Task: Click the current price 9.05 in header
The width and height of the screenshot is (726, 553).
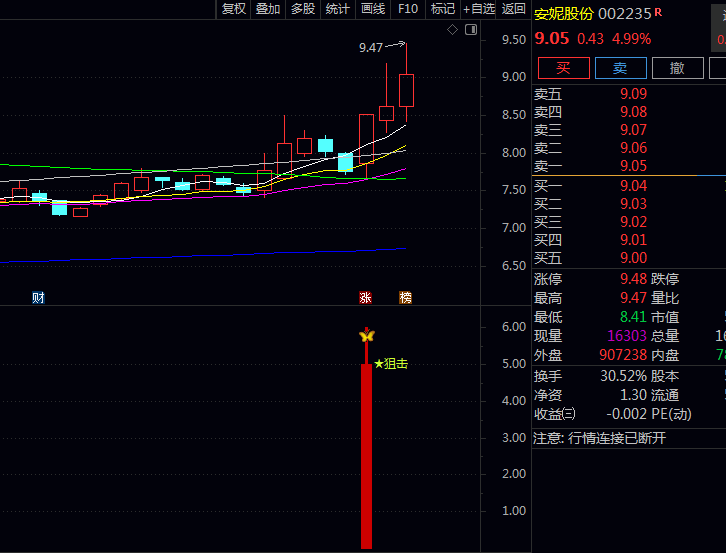Action: click(x=551, y=38)
